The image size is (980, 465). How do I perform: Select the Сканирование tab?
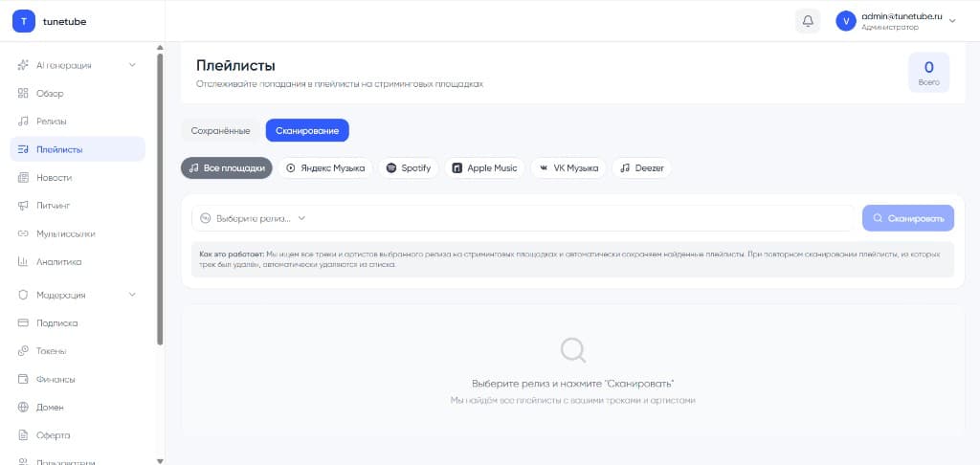point(307,131)
